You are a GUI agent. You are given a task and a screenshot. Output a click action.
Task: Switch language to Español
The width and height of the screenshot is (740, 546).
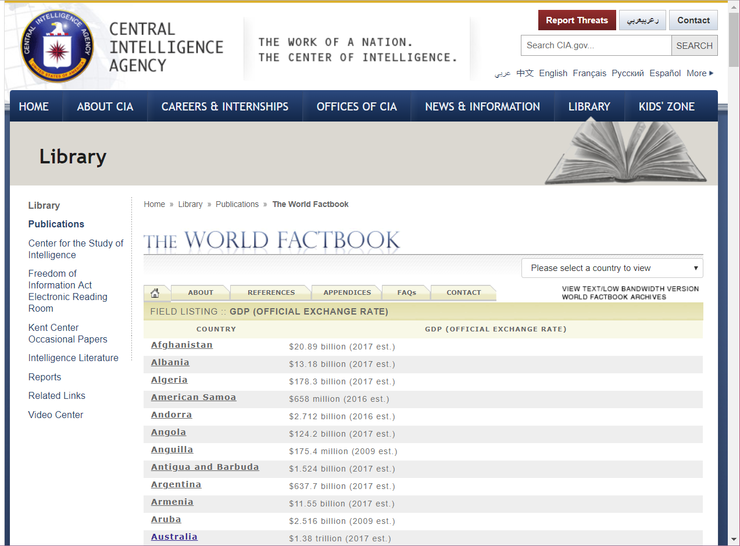[665, 73]
